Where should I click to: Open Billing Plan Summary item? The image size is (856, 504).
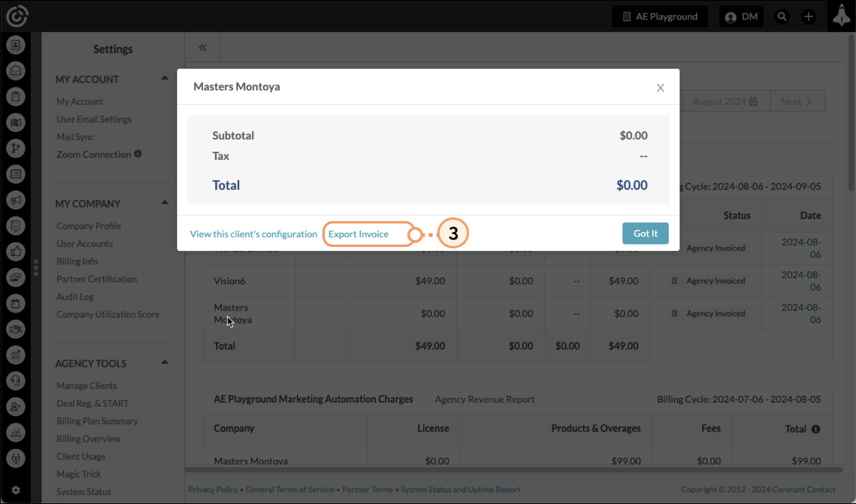97,421
